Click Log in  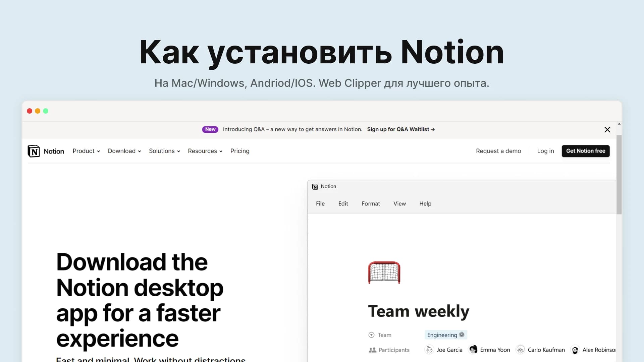545,151
